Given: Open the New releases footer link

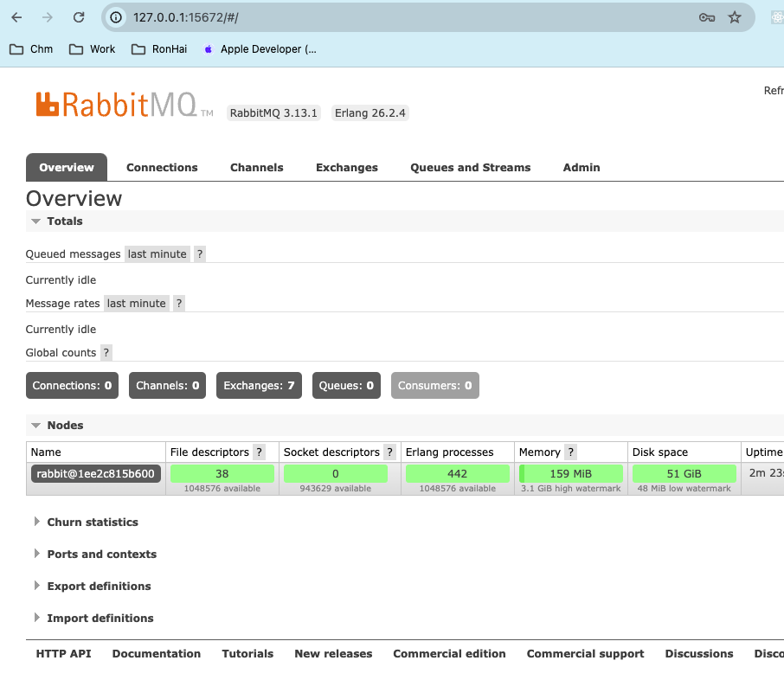Looking at the screenshot, I should click(x=333, y=653).
